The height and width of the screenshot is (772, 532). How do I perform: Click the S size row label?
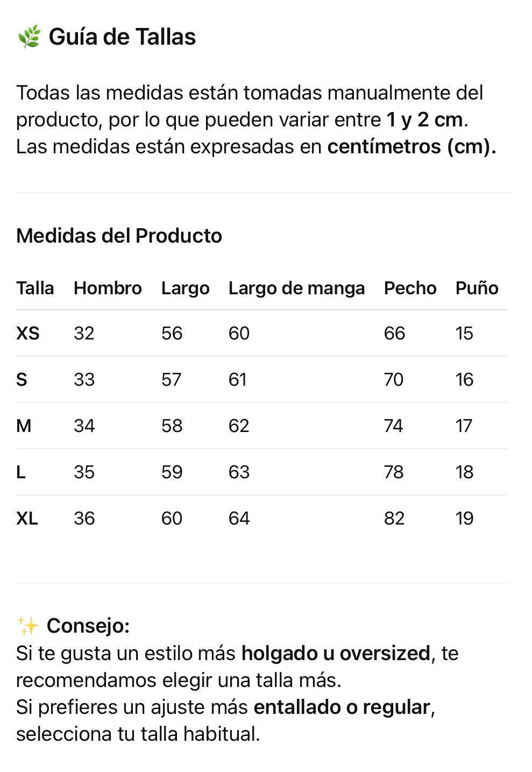[x=22, y=380]
